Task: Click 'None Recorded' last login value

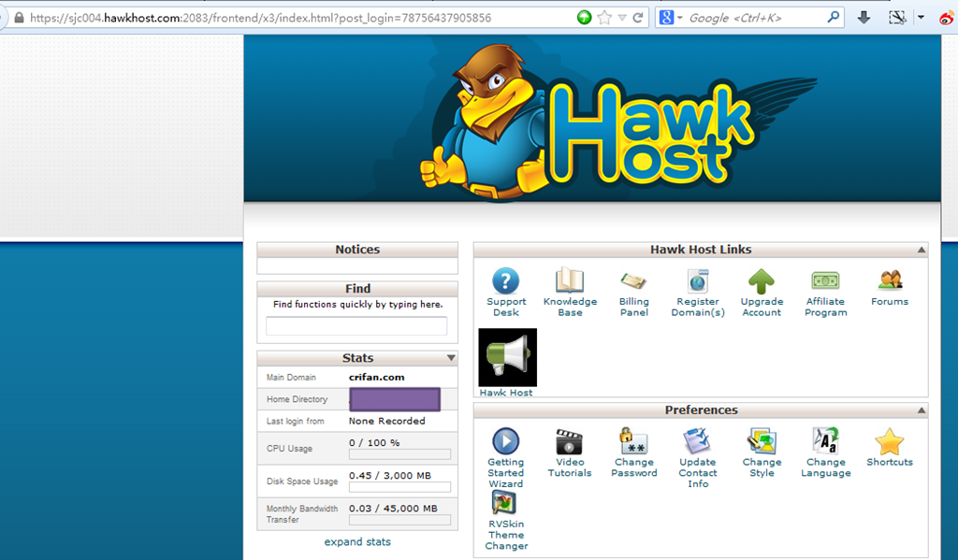Action: click(386, 422)
